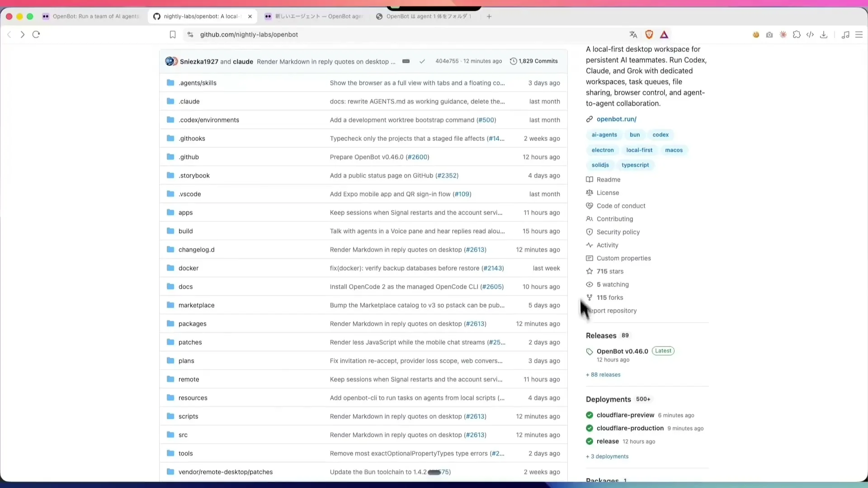
Task: Reload the page with the refresh icon
Action: click(36, 34)
